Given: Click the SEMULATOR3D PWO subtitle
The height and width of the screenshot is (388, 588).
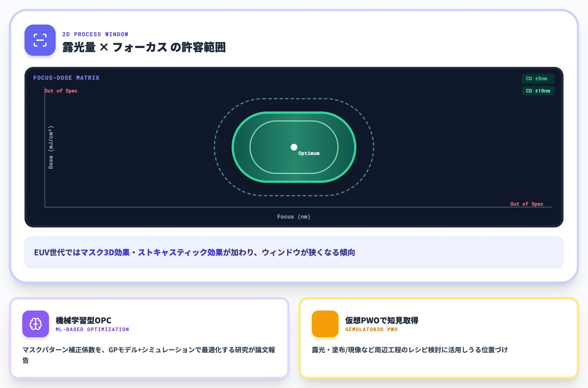Looking at the screenshot, I should click(371, 329).
